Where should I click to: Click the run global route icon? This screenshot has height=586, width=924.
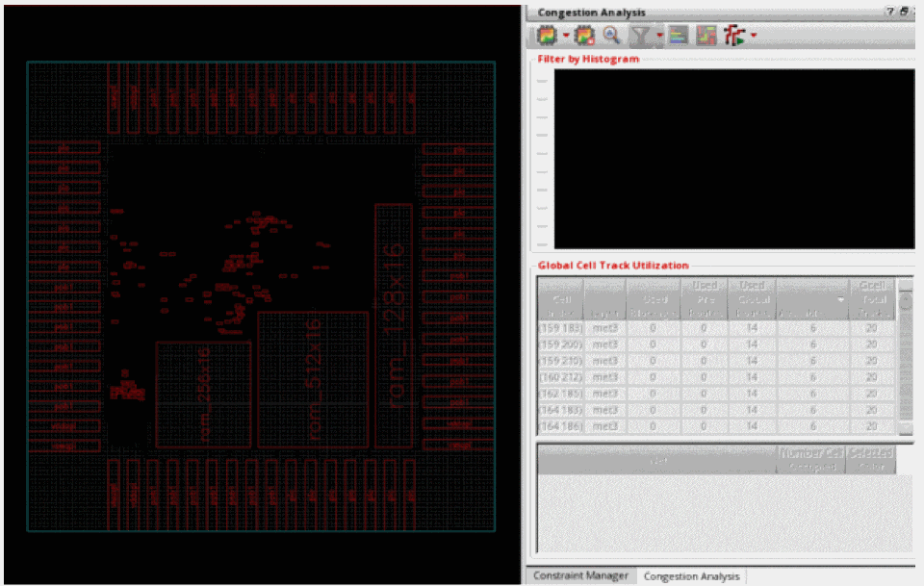click(x=735, y=37)
